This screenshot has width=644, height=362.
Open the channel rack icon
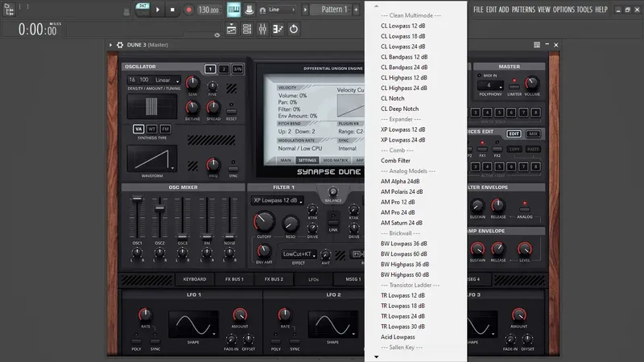[x=247, y=29]
